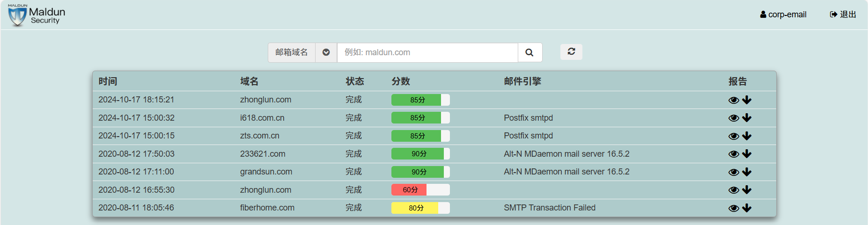
Task: Download report for i618.com.cn
Action: click(x=747, y=118)
